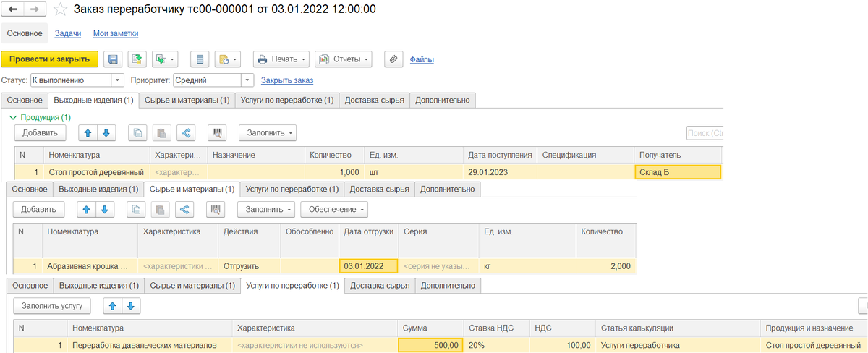Viewport: 868px width, 353px height.
Task: Open Доставка сырья tab above the Продукция section
Action: point(375,101)
